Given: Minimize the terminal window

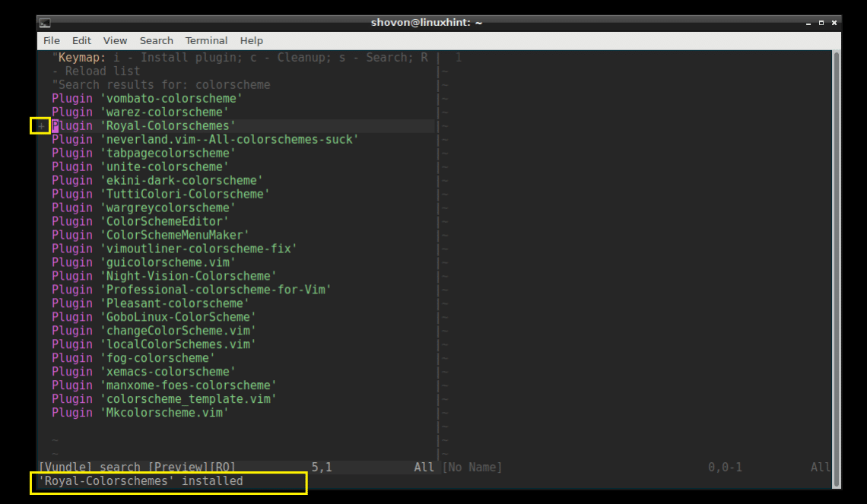Looking at the screenshot, I should pyautogui.click(x=808, y=23).
